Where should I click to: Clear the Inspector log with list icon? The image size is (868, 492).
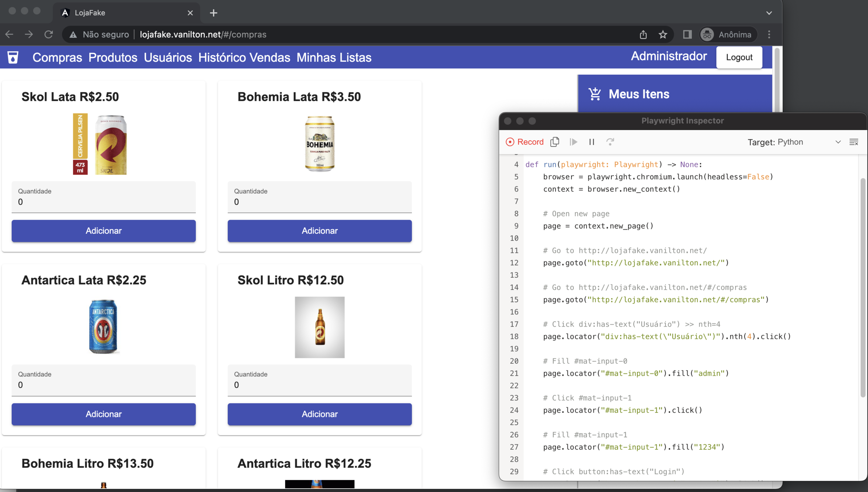click(x=853, y=142)
